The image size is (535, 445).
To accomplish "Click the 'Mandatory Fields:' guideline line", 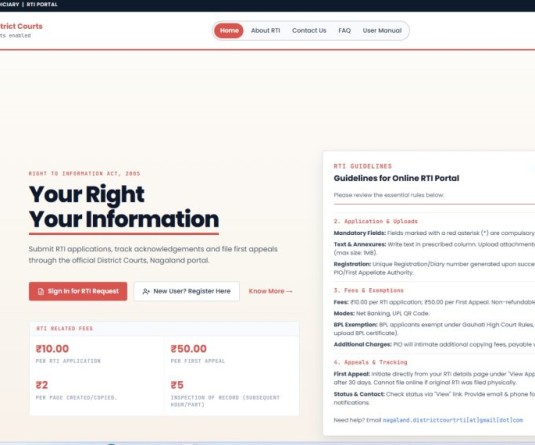I will (x=434, y=233).
